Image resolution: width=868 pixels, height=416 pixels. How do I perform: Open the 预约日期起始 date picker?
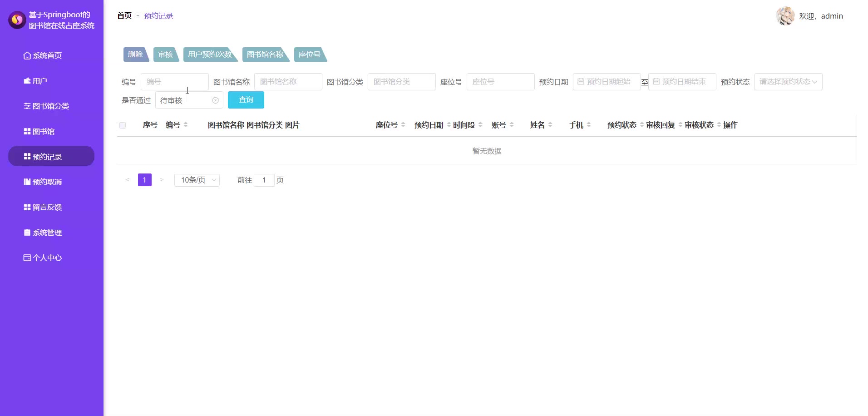coord(607,82)
